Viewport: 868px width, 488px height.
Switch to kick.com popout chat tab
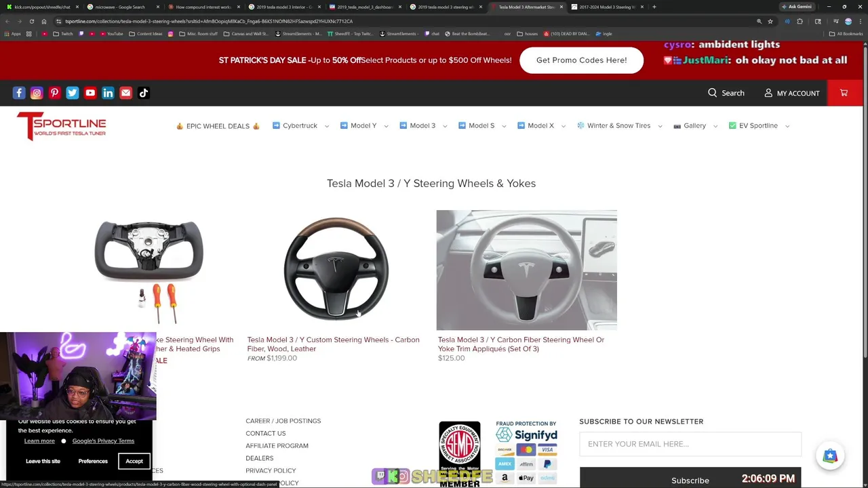42,7
